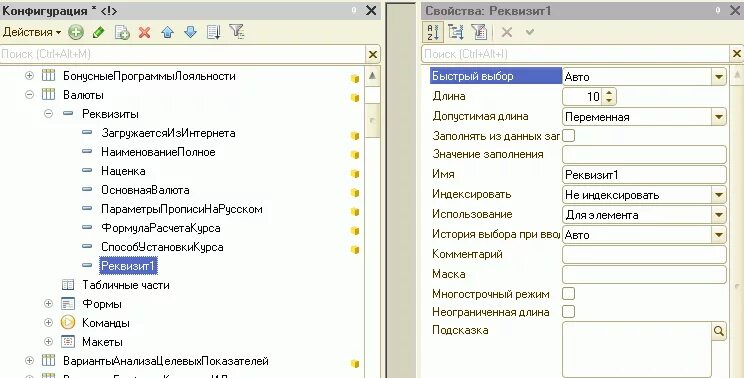The height and width of the screenshot is (378, 744).
Task: Click the red X Delete icon
Action: tap(145, 32)
